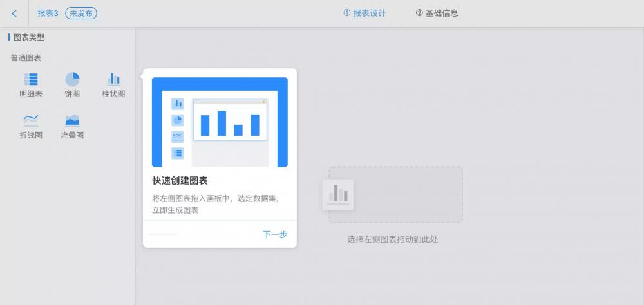Click the small table icon in the tutorial illustration
The image size is (644, 305).
coord(177,153)
